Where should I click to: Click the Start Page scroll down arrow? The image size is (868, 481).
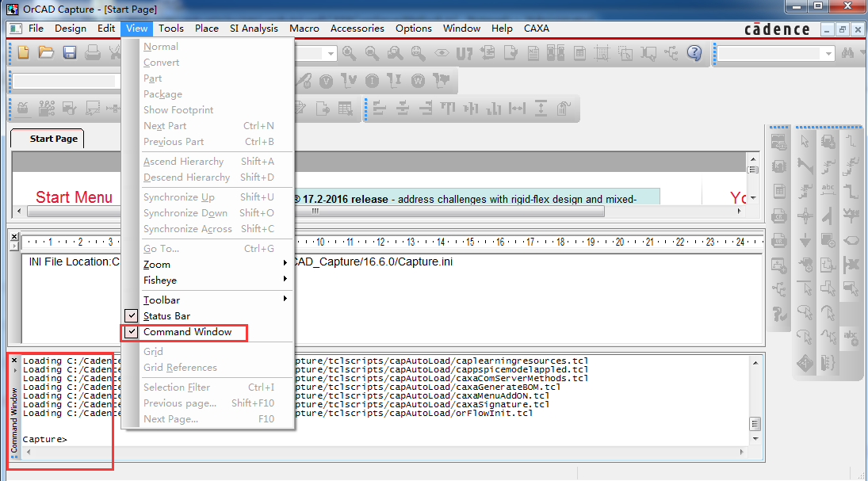[753, 197]
